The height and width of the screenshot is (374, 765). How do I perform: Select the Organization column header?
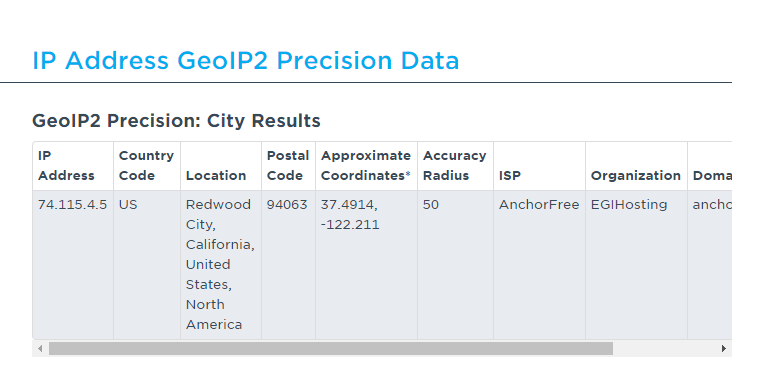[x=636, y=166]
